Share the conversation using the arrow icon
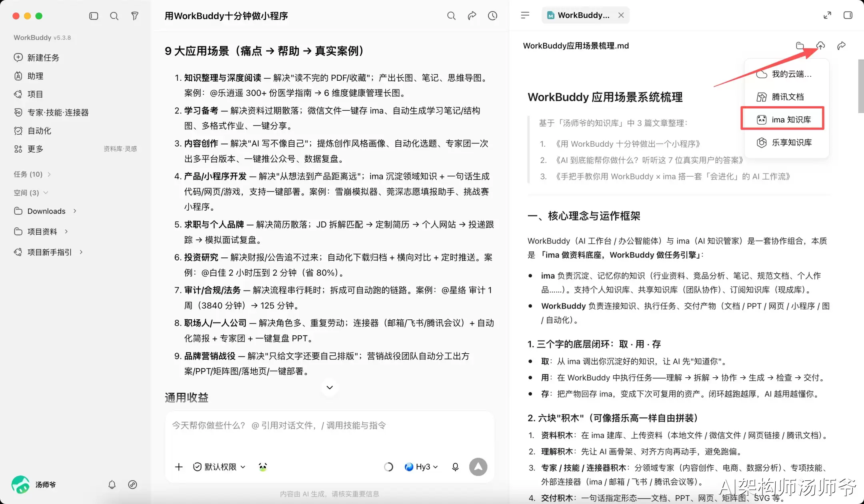Viewport: 864px width, 504px height. [472, 16]
